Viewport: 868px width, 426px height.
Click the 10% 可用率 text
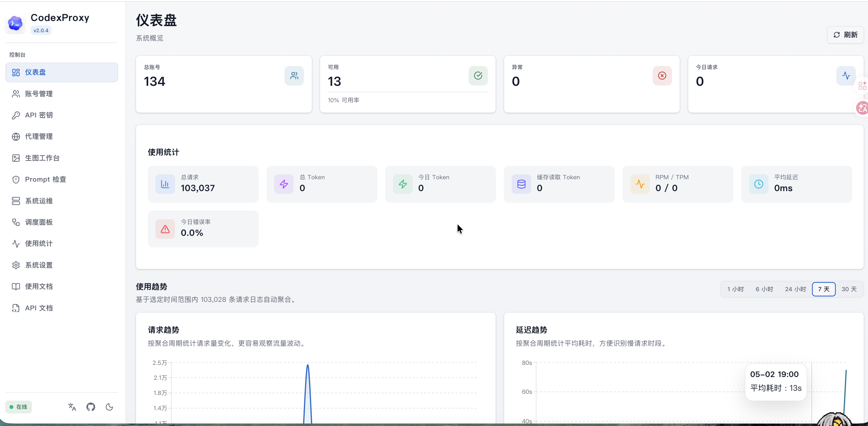tap(343, 100)
